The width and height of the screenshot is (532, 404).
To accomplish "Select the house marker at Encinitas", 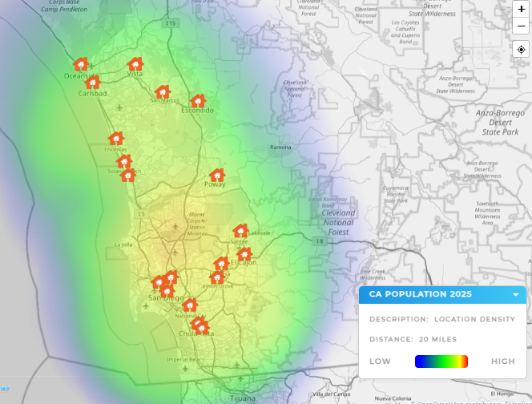I will [116, 138].
